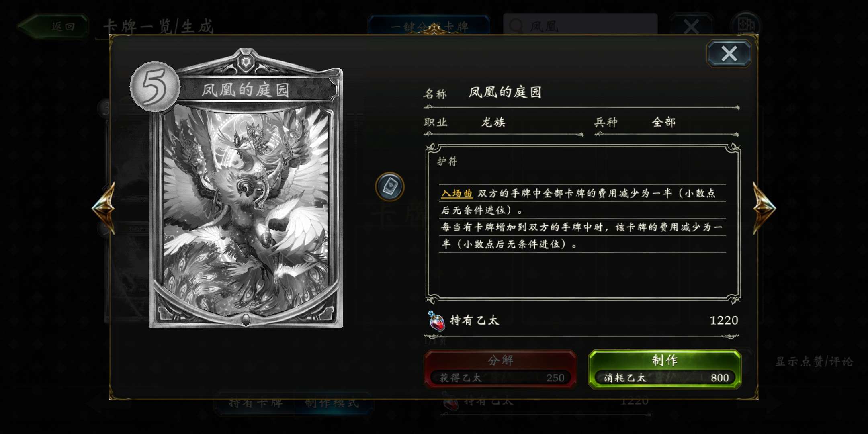Show the next card with the right arrow
Viewport: 868px width, 434px height.
pos(764,208)
